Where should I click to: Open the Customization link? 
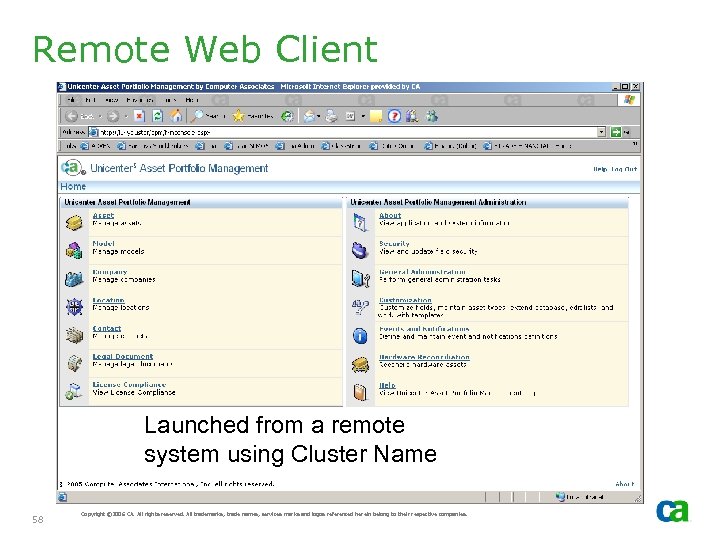[x=405, y=300]
